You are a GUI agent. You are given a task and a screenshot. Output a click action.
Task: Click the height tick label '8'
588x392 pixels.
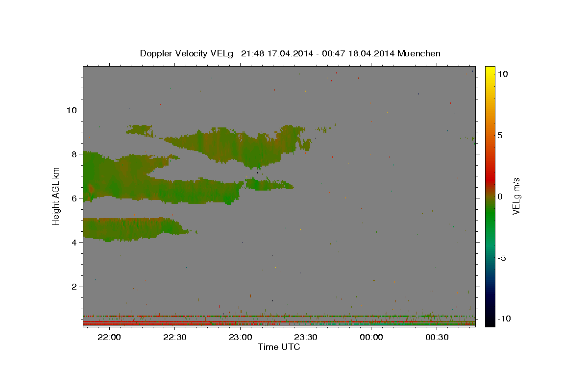point(74,154)
